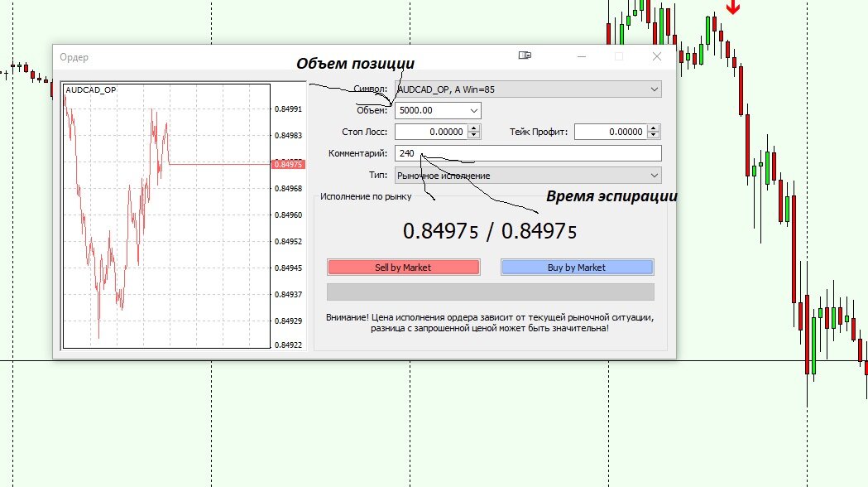Screen dimensions: 868x487
Task: Click the 0.84983 price axis label
Action: click(x=289, y=136)
